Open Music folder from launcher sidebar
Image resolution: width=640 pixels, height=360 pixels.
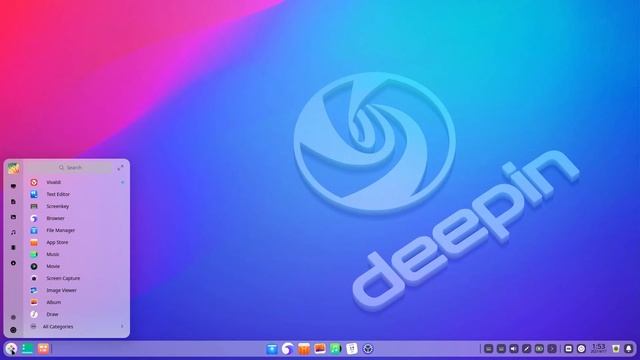[13, 232]
